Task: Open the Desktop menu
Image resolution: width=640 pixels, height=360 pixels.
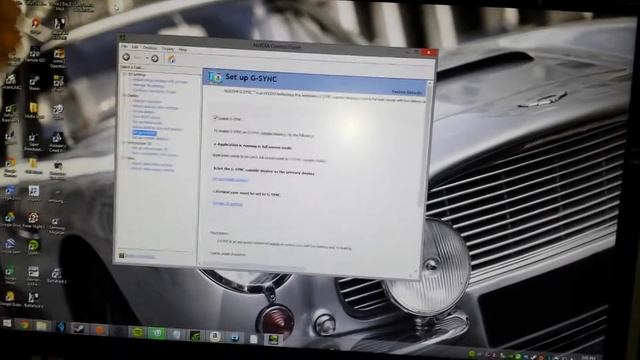Action: pos(150,48)
